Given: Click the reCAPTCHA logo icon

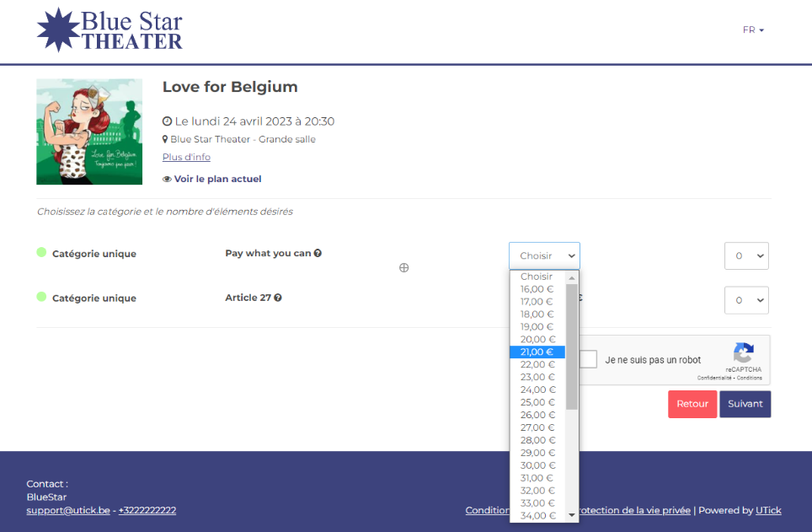Looking at the screenshot, I should (743, 353).
